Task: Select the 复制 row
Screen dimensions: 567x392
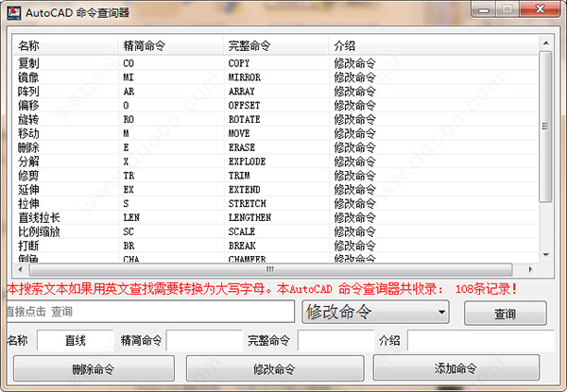Action: coord(275,63)
